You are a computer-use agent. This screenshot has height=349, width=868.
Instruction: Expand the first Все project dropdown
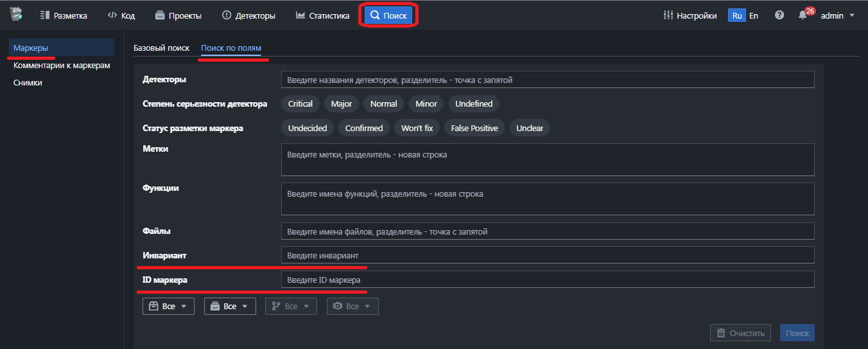(168, 307)
